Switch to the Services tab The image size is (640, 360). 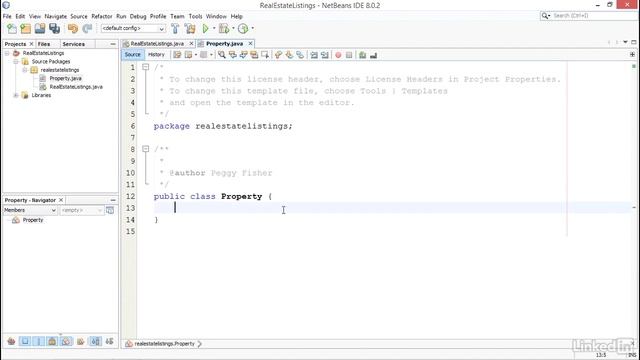coord(73,44)
